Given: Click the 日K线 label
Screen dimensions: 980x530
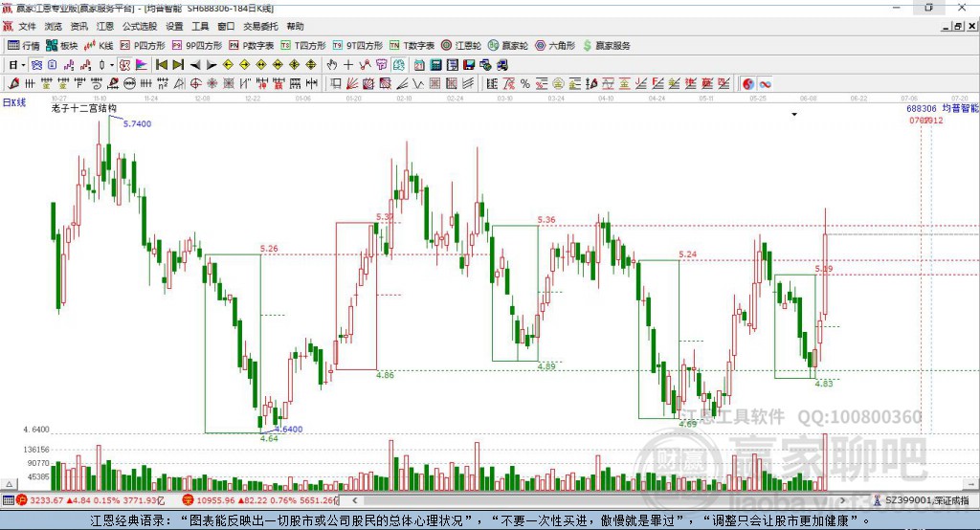Looking at the screenshot, I should pyautogui.click(x=14, y=102).
